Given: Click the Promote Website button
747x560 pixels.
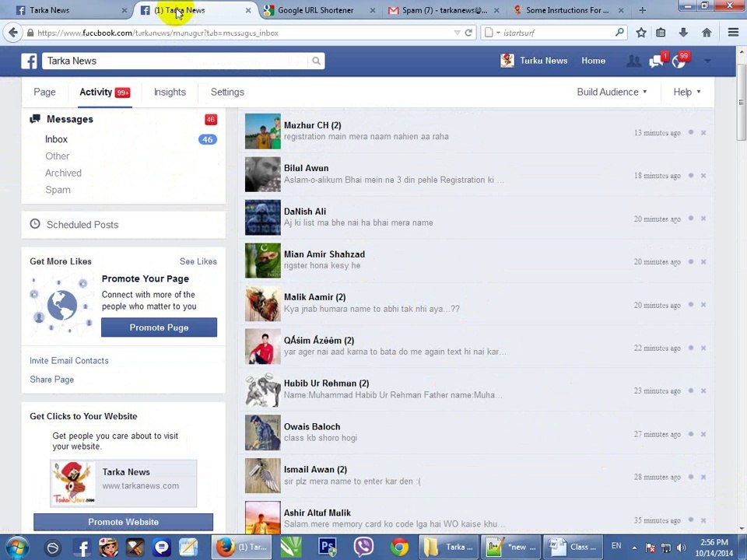Looking at the screenshot, I should click(124, 522).
